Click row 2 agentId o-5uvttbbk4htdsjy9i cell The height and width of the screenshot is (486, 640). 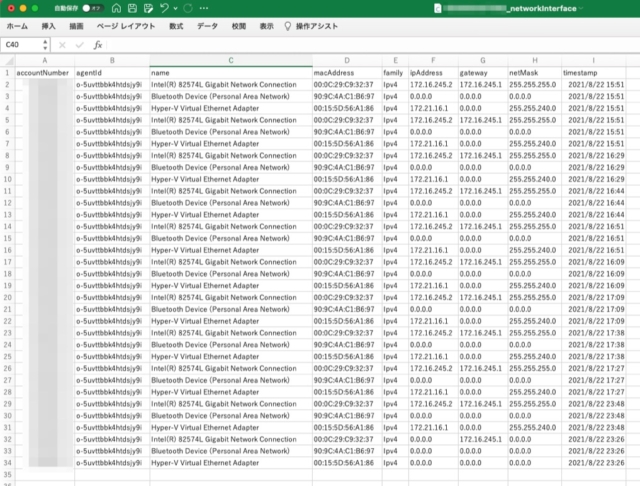point(112,84)
